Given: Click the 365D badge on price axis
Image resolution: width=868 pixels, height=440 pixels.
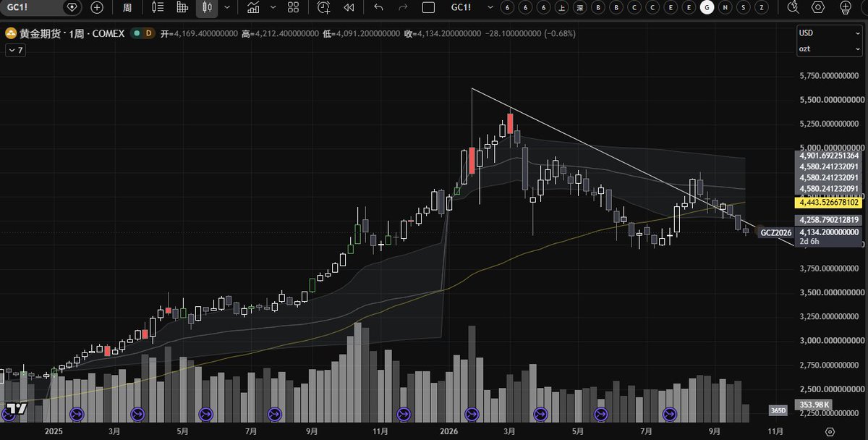Looking at the screenshot, I should click(778, 411).
